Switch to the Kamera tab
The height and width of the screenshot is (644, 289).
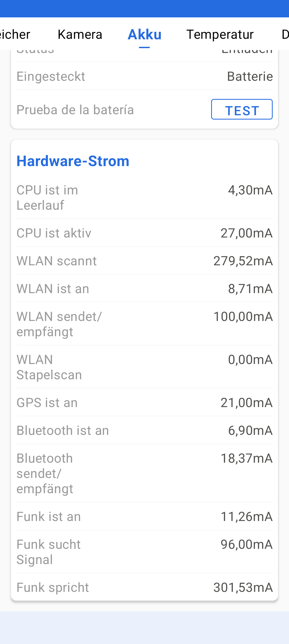(80, 34)
